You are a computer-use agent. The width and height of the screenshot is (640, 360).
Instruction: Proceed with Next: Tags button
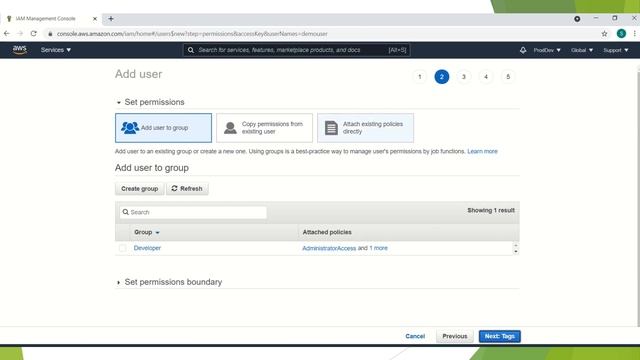click(x=500, y=336)
